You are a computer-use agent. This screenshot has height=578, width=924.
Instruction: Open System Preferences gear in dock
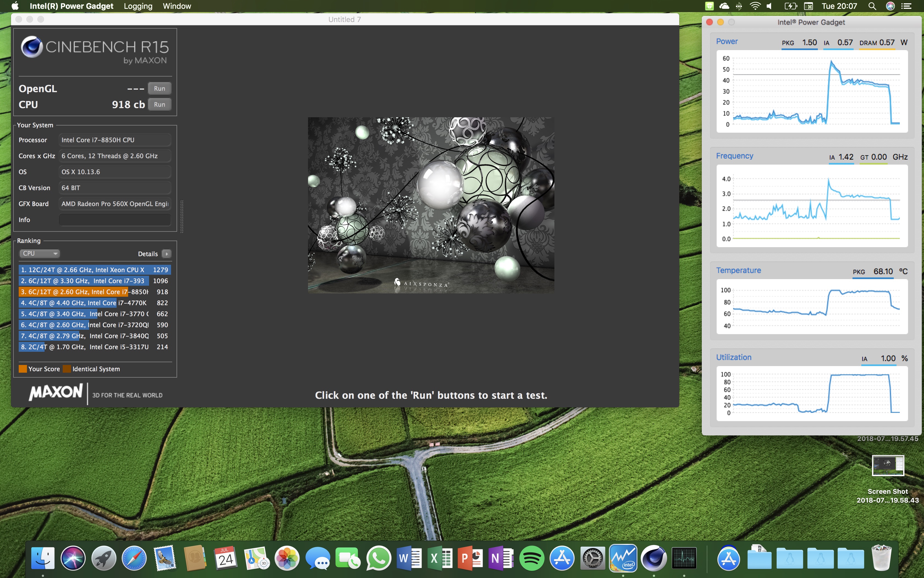[x=593, y=558]
